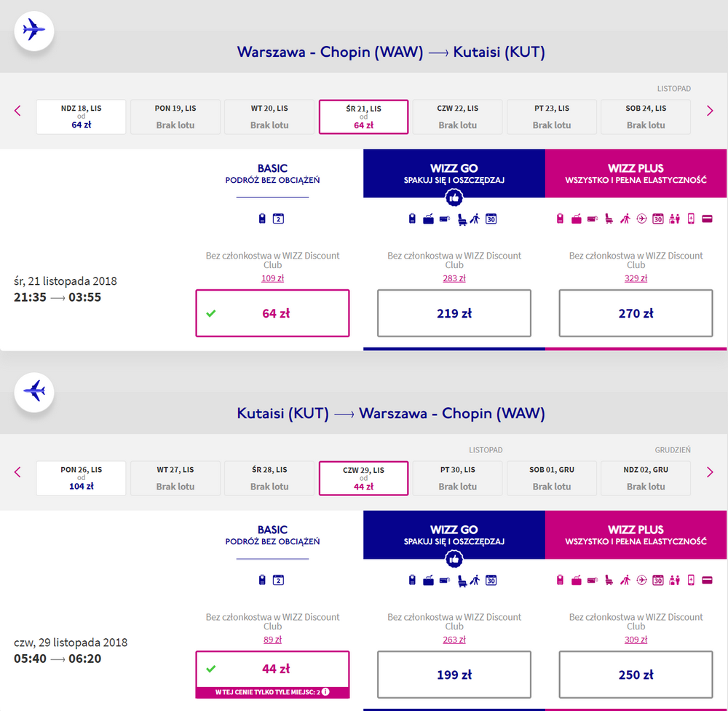Choose outbound date NDZ 18, LIS
The height and width of the screenshot is (711, 728).
point(82,117)
